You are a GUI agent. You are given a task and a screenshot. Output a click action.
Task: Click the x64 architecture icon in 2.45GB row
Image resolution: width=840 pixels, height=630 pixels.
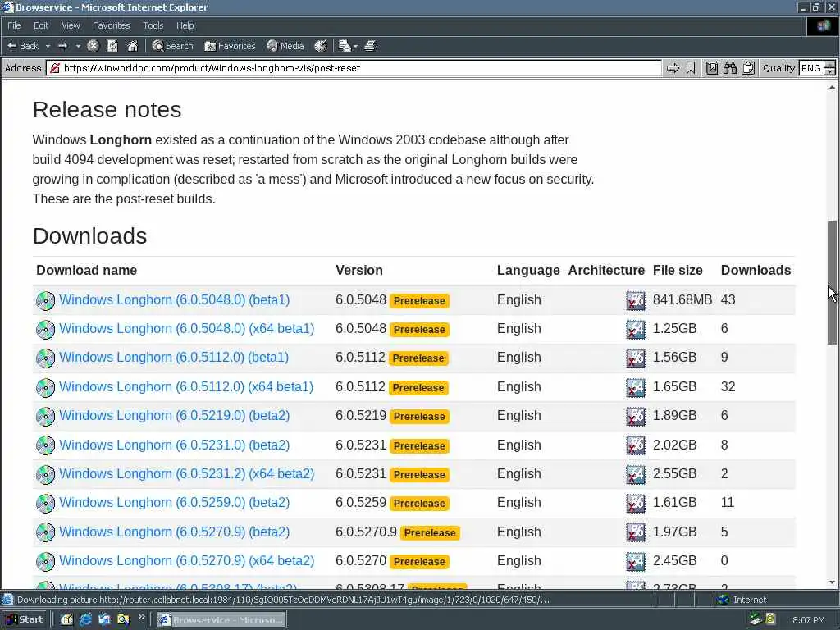[636, 561]
